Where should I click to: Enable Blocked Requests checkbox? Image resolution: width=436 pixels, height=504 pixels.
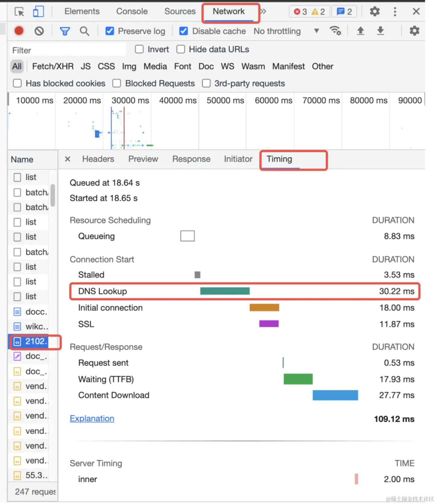pos(116,83)
